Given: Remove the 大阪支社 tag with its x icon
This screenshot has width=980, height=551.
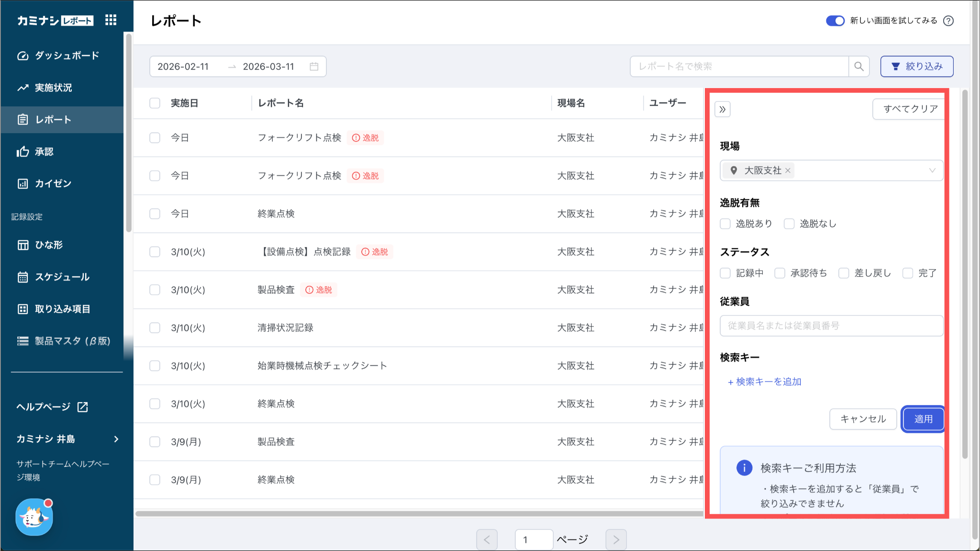Looking at the screenshot, I should (788, 170).
